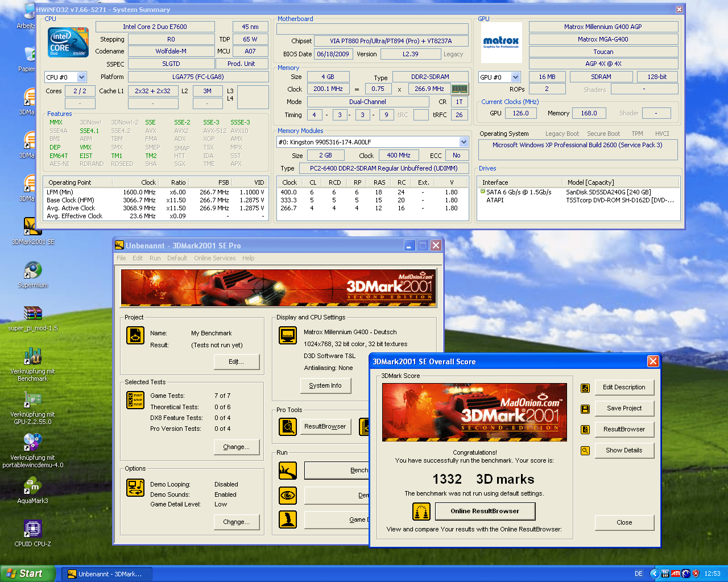Open the Run menu in 3DMark2001
The width and height of the screenshot is (728, 582).
tap(155, 258)
